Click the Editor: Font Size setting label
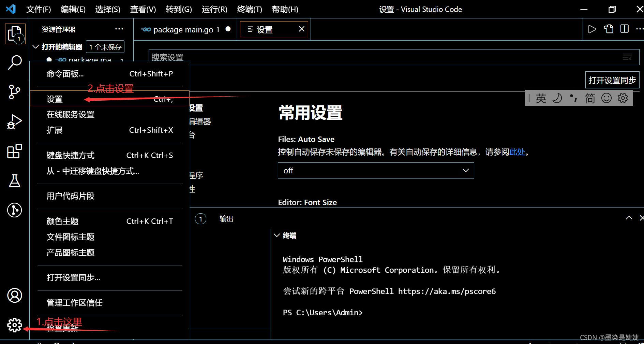The width and height of the screenshot is (644, 344). 307,202
